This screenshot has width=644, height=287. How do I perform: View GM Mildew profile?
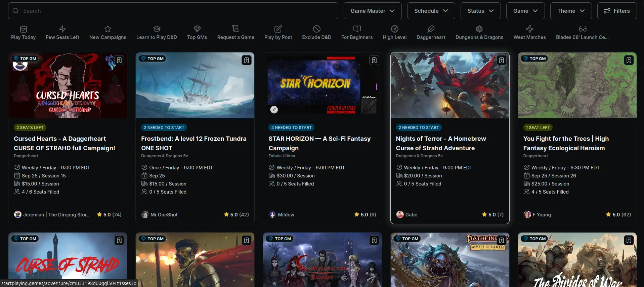pos(282,214)
